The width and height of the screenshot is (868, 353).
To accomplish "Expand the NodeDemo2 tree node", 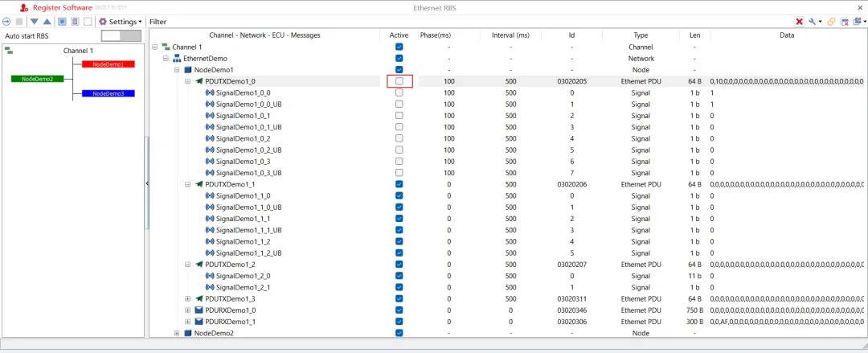I will point(177,333).
